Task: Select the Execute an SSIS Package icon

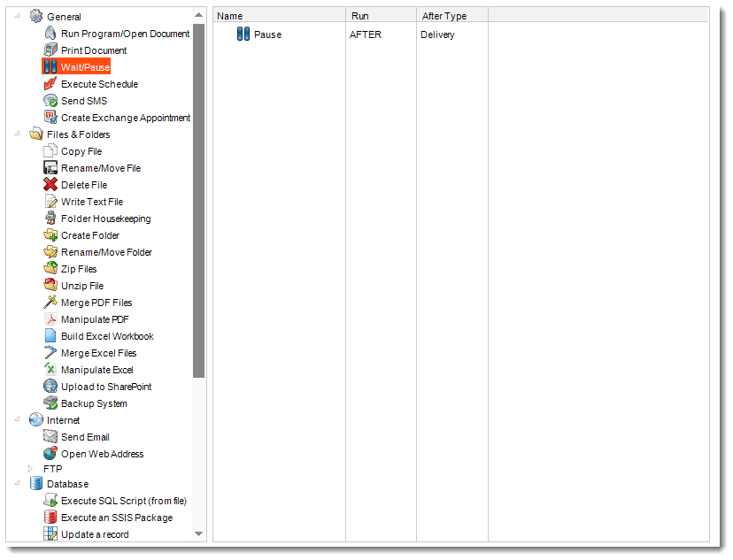Action: (x=50, y=518)
